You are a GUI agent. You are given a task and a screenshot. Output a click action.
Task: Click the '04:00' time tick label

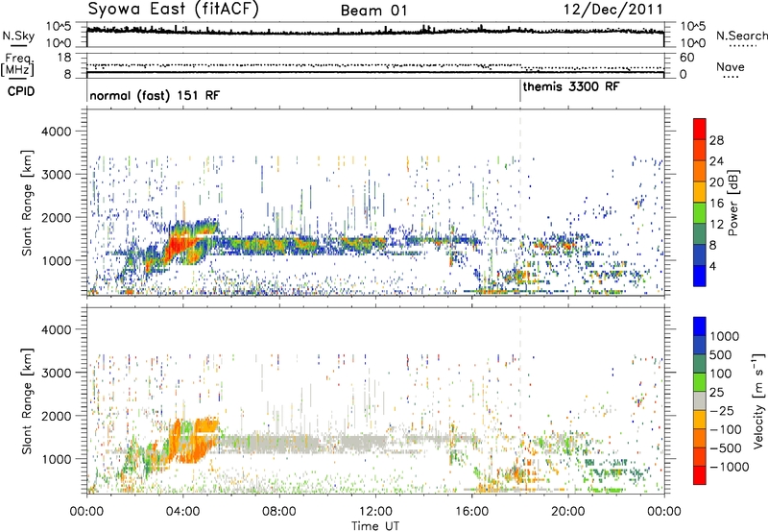click(x=182, y=512)
